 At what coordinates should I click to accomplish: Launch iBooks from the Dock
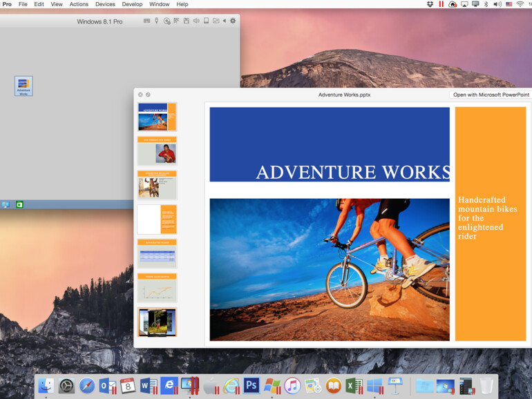coord(334,386)
